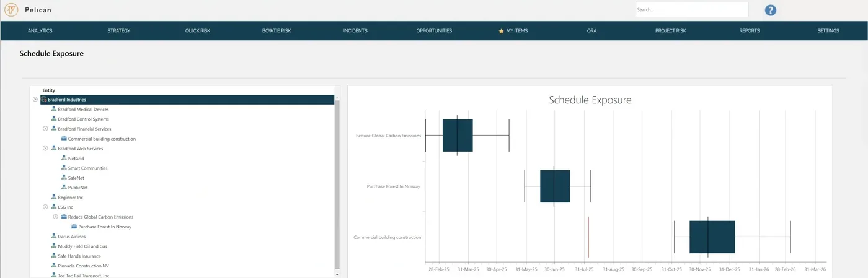Click the star icon beside My Items
868x278 pixels.
(502, 31)
